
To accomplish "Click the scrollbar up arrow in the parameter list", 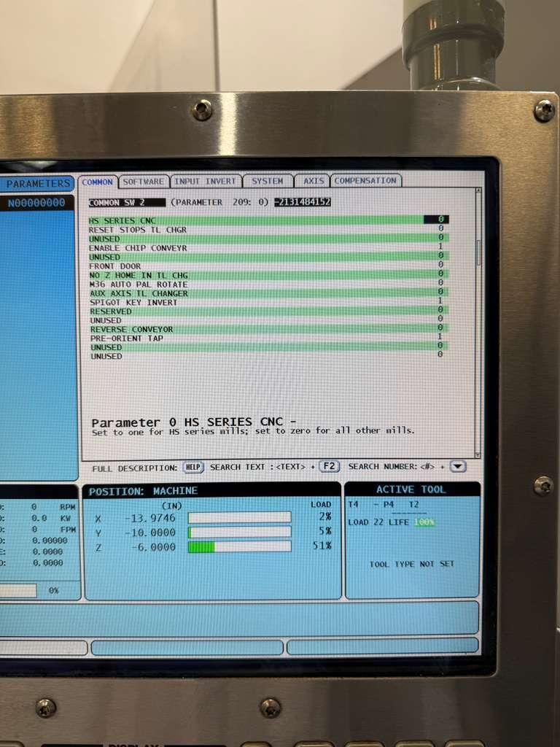I will click(x=478, y=192).
